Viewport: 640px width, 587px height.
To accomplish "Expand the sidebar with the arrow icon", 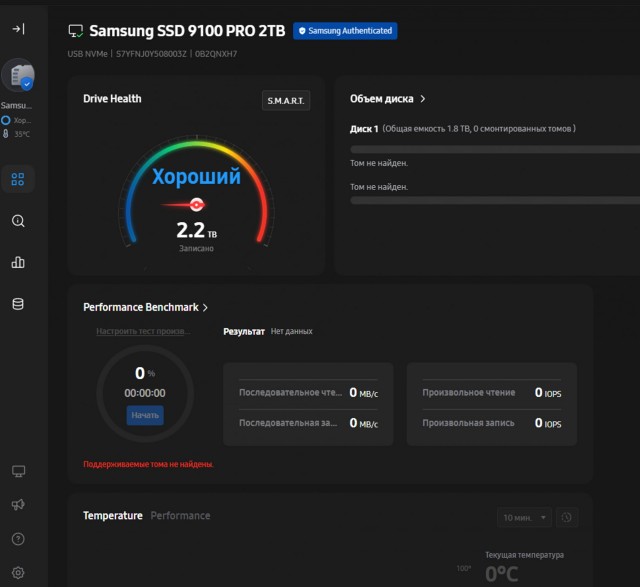I will [18, 29].
